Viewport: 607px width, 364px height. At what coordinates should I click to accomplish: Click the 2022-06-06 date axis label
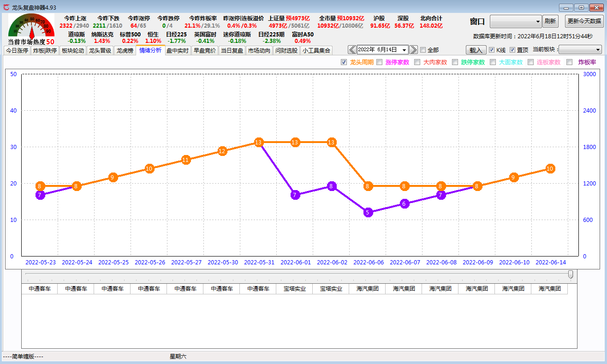368,262
